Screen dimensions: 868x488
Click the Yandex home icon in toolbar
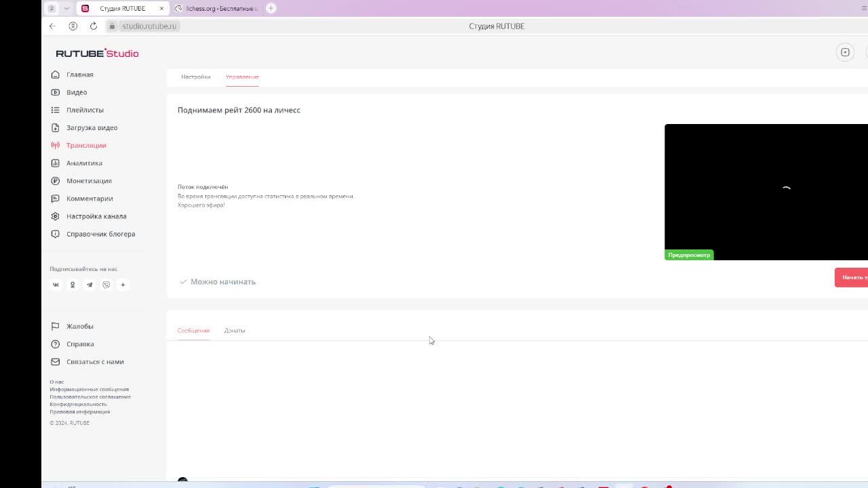pos(73,26)
